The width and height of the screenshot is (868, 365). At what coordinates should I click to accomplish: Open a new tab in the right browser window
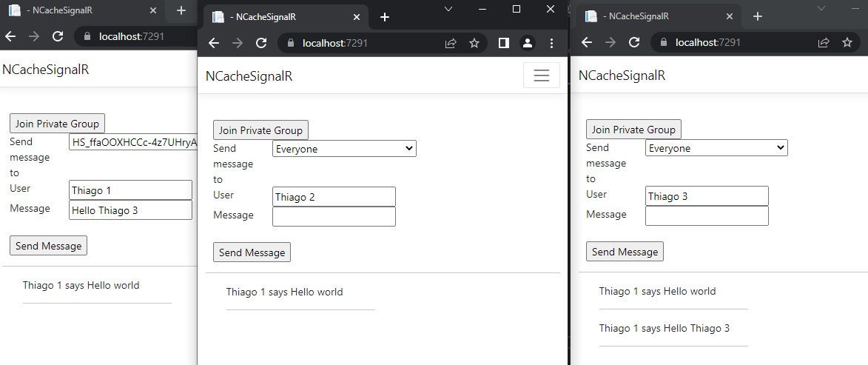(x=757, y=16)
